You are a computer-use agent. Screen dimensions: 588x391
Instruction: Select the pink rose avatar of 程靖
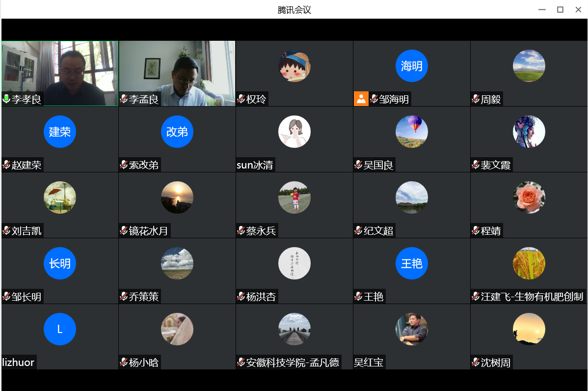coord(529,197)
